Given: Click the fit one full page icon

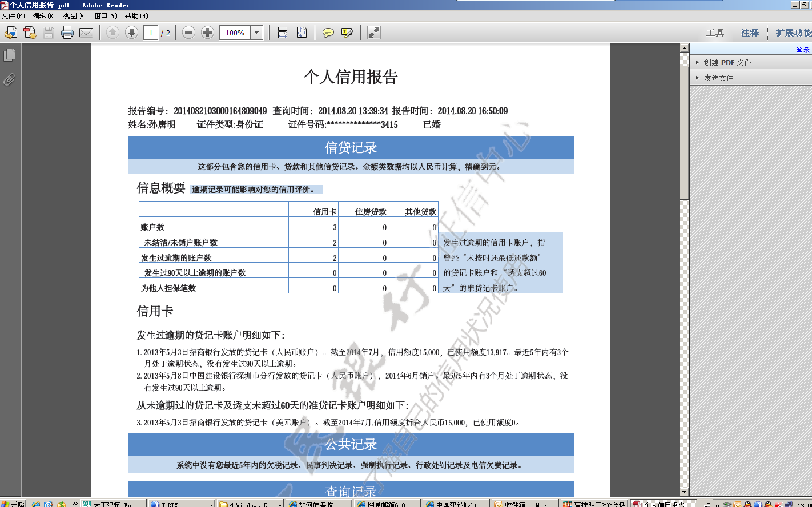Looking at the screenshot, I should [x=302, y=33].
